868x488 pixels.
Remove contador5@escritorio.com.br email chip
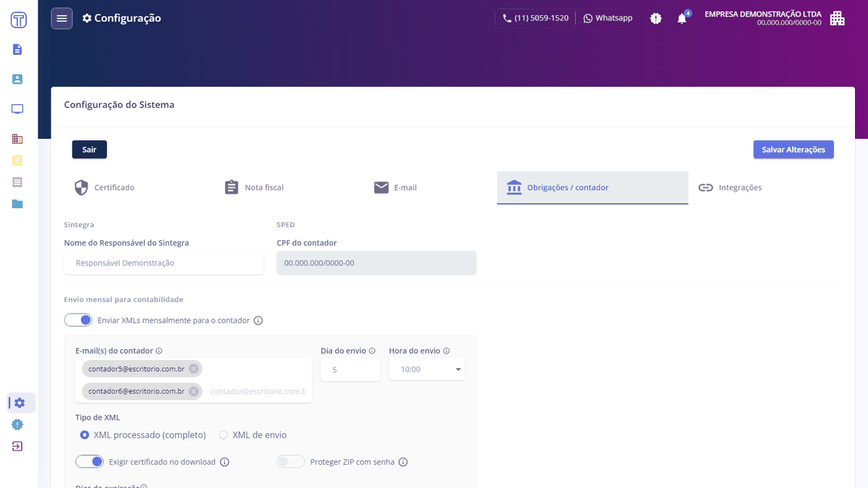click(x=193, y=369)
